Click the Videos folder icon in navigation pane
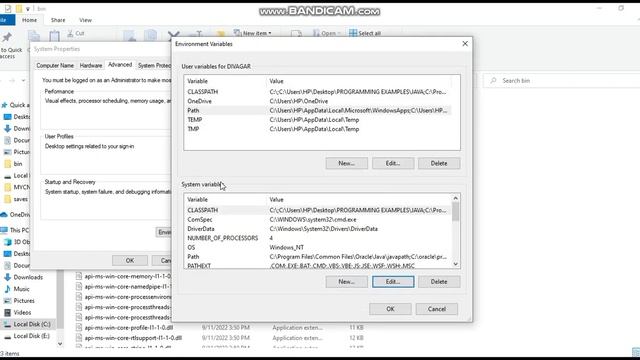Image resolution: width=640 pixels, height=360 pixels. click(7, 313)
